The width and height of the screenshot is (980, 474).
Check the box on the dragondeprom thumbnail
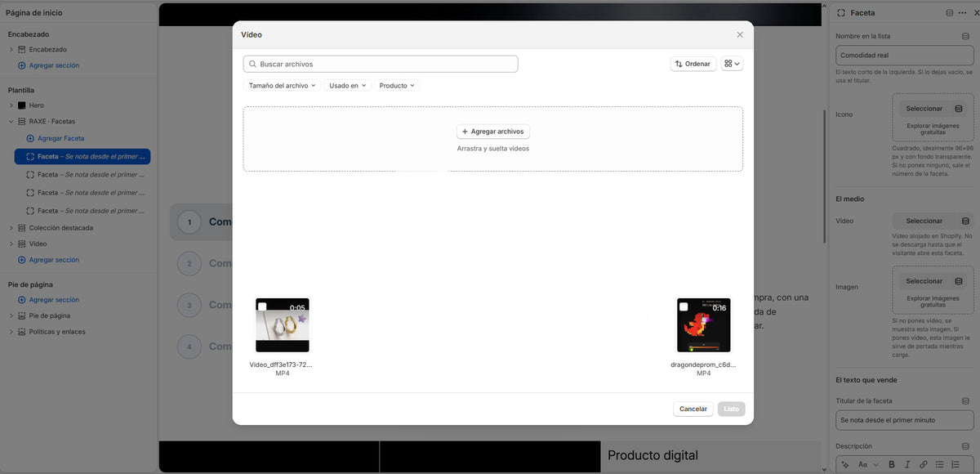click(684, 306)
